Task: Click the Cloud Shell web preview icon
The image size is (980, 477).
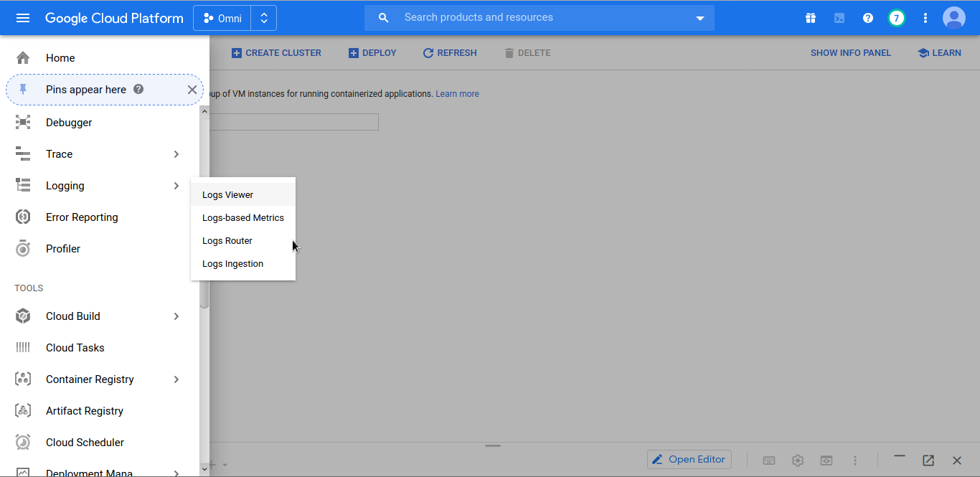Action: pyautogui.click(x=826, y=461)
